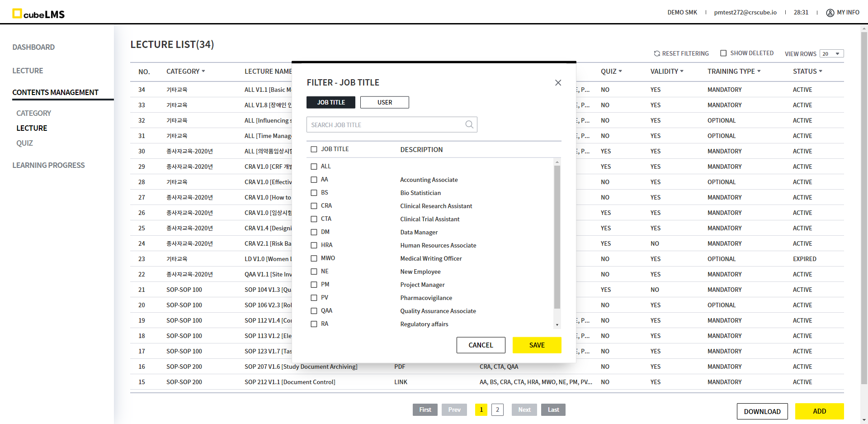Expand the Status column filter arrow
Screen dimensions: 868x424
coord(821,71)
